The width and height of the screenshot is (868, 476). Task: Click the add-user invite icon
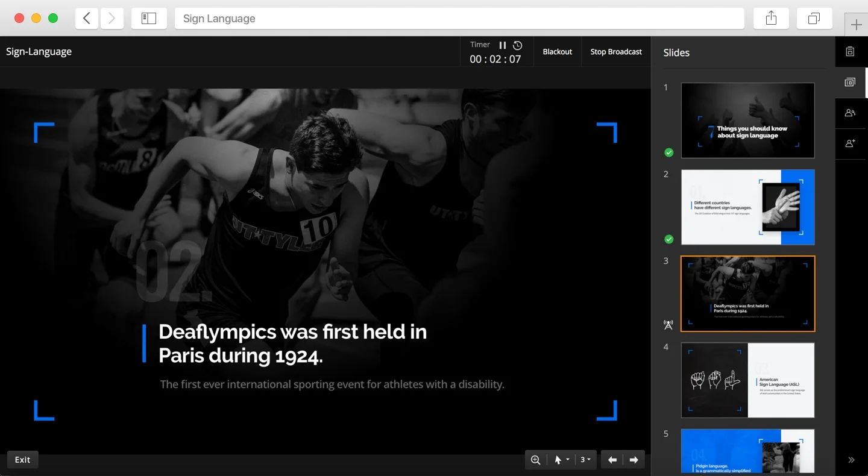[850, 144]
